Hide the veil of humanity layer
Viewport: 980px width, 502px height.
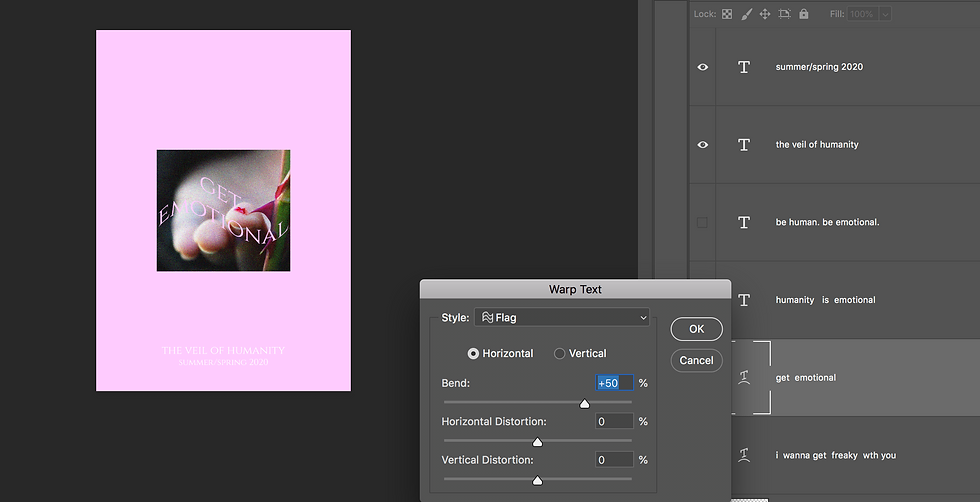[702, 144]
